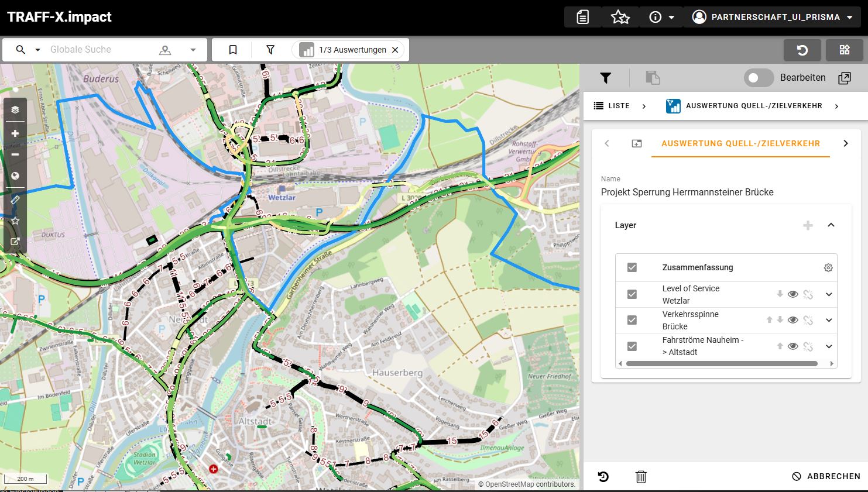Collapse the Layer section chevron
The image size is (868, 492).
click(x=831, y=225)
